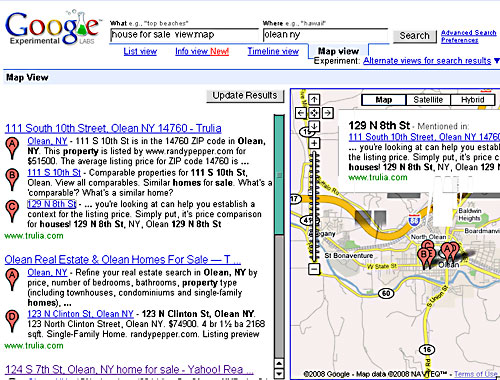Select the Map mode button

[x=384, y=100]
